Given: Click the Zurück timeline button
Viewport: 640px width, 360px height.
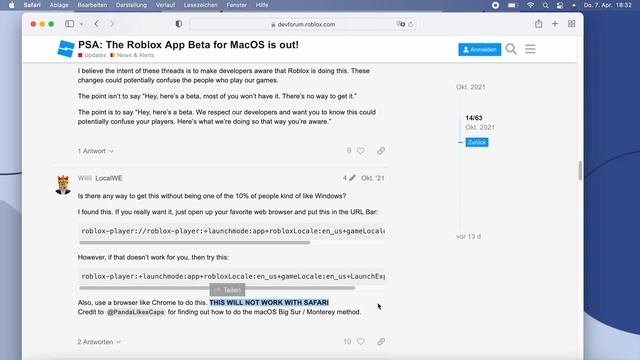Looking at the screenshot, I should 477,142.
